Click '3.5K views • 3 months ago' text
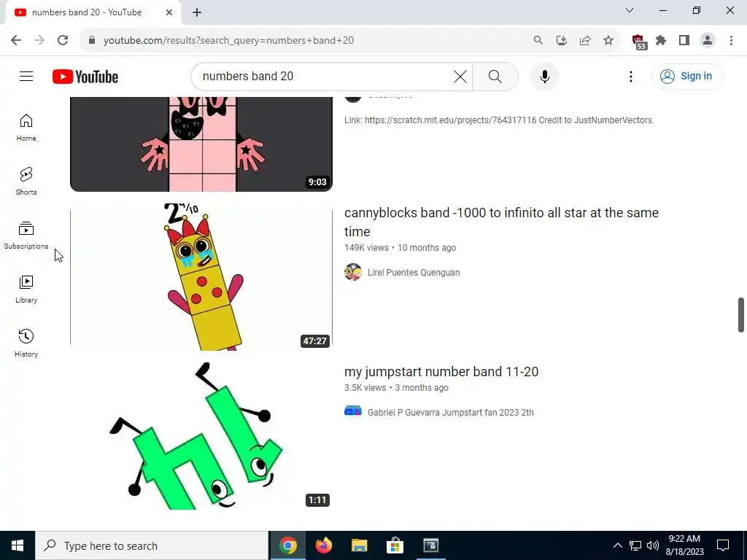The height and width of the screenshot is (560, 747). [396, 388]
